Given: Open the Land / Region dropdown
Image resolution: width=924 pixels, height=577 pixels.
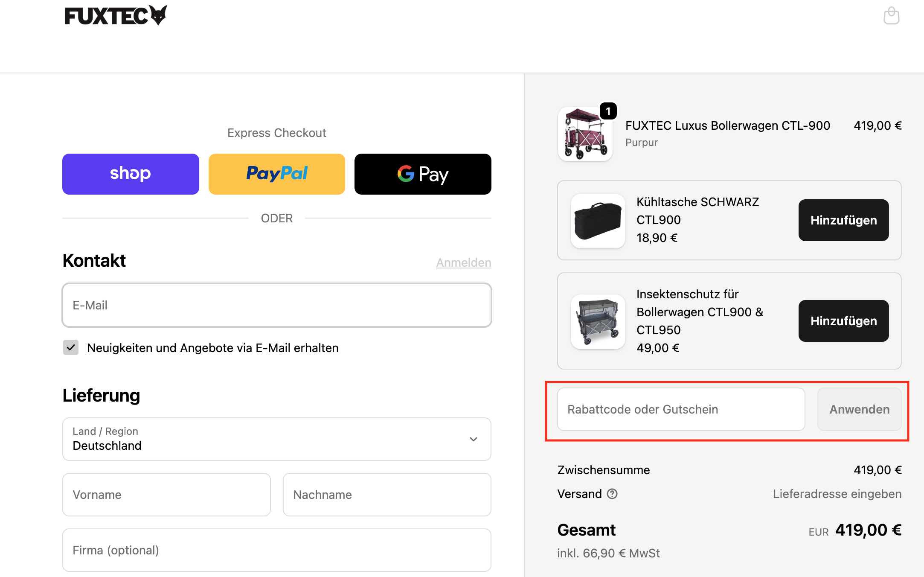Looking at the screenshot, I should pos(277,439).
